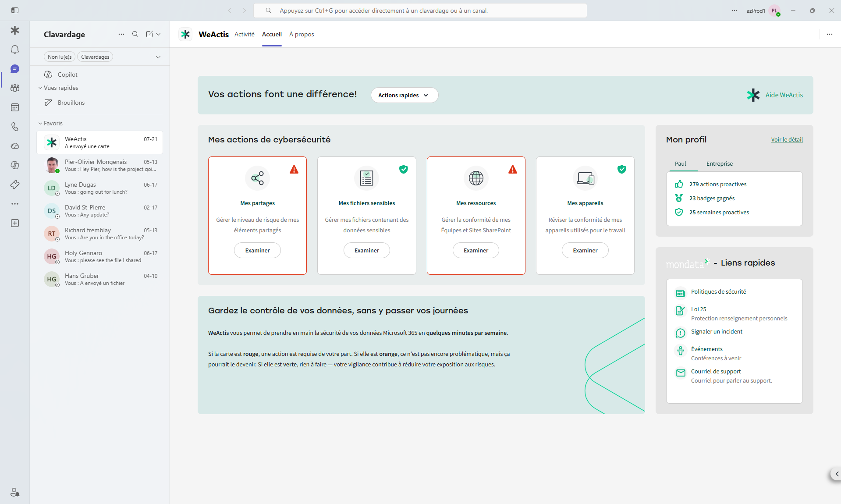Search within Clavardage using magnifier icon
Image resolution: width=841 pixels, height=504 pixels.
(x=135, y=34)
